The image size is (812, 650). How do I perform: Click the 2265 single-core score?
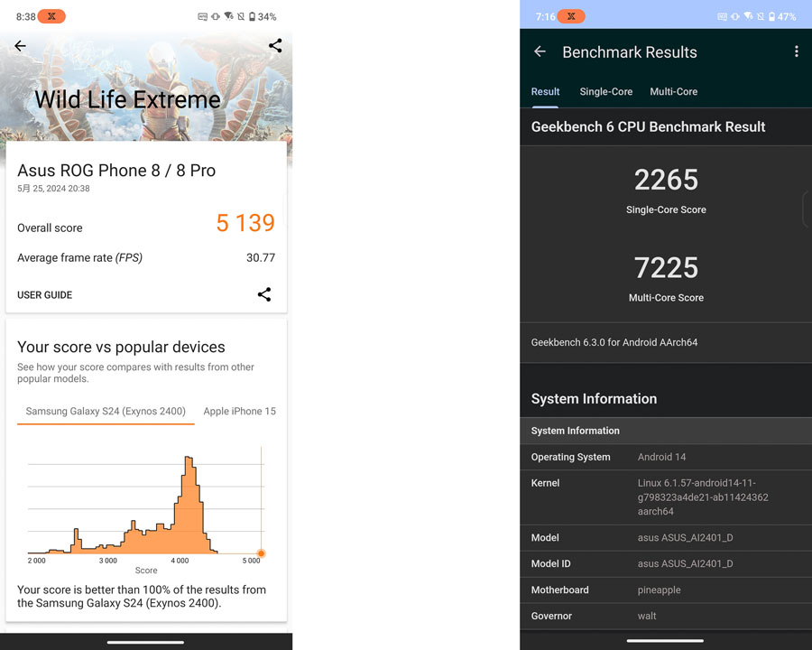666,180
